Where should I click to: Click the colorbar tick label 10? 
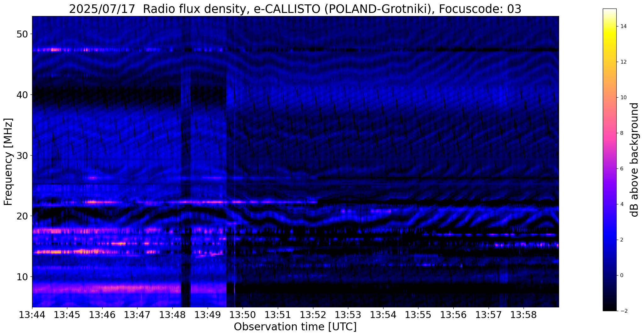pos(623,98)
